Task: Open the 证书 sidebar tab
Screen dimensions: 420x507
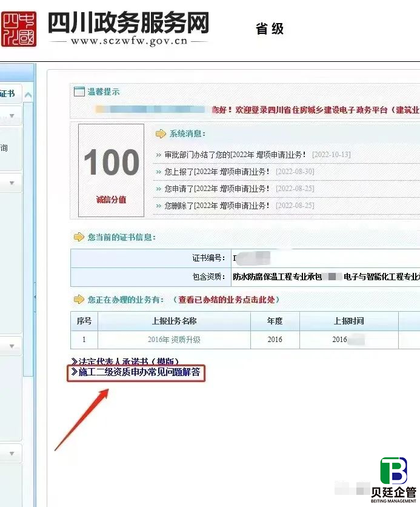Action: [7, 93]
